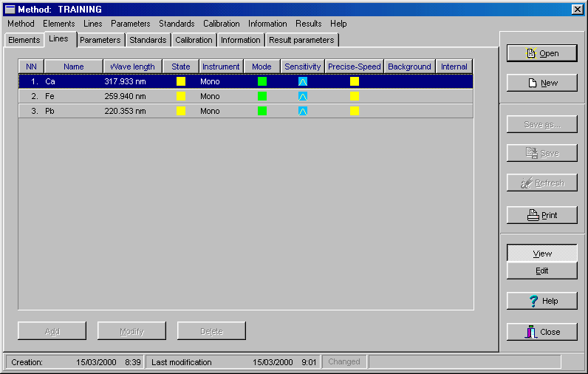Click the Precise-Speed yellow square for Pb
The height and width of the screenshot is (374, 588).
click(355, 111)
